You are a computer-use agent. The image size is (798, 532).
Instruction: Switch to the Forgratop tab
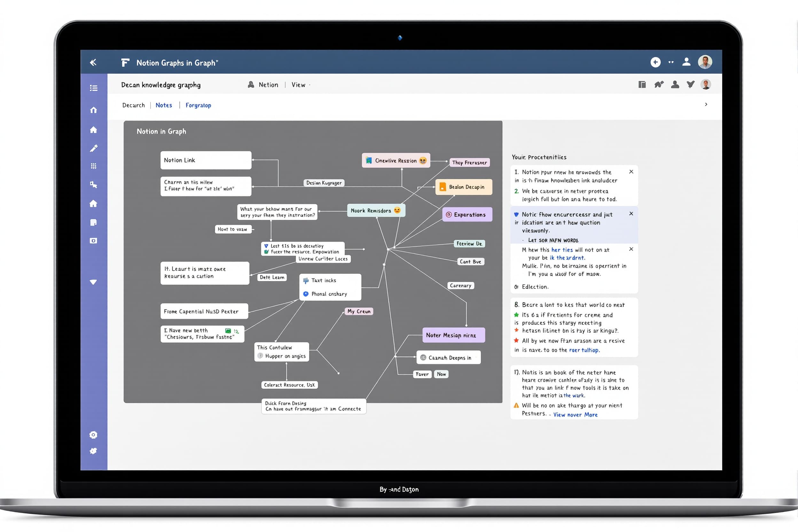tap(198, 105)
